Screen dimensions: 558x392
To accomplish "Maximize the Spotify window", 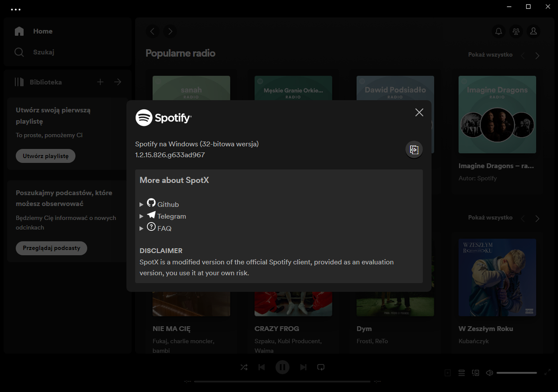I will pyautogui.click(x=528, y=6).
